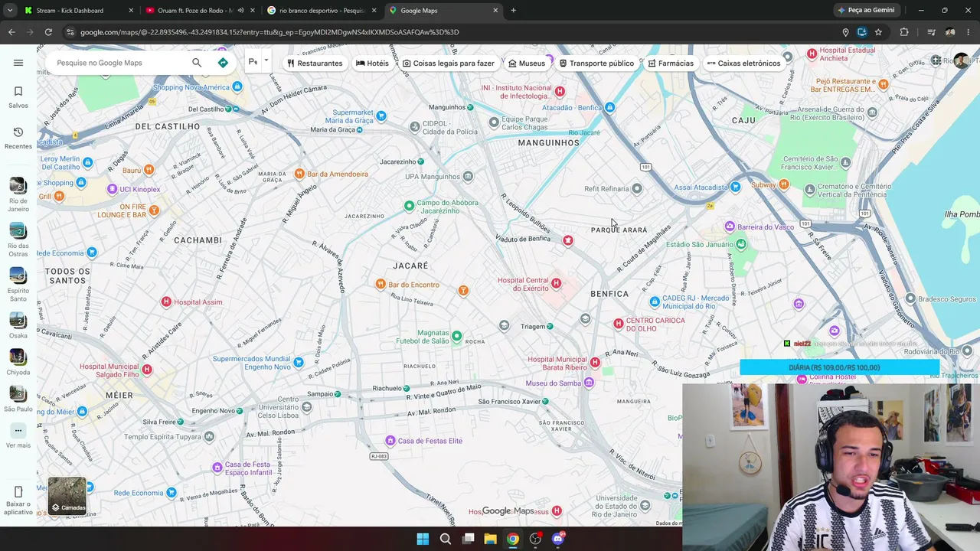Select the Barreira do Vasco purple pin

click(x=730, y=227)
